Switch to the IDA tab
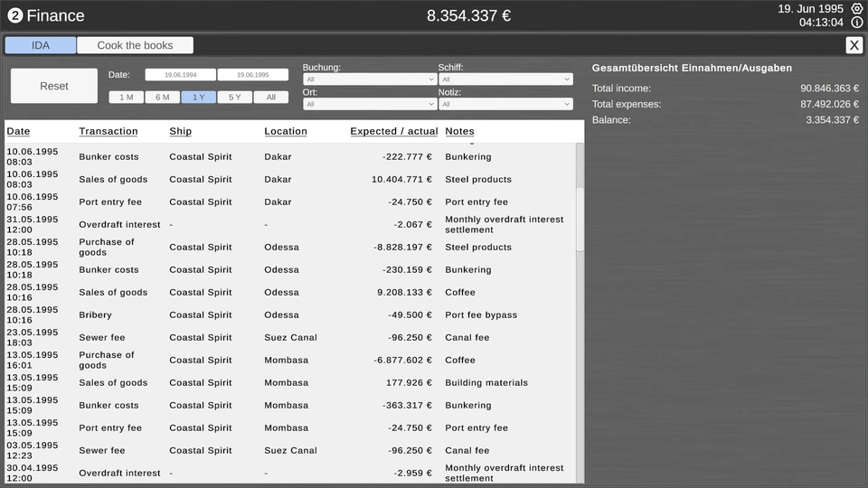868x488 pixels. [x=41, y=45]
